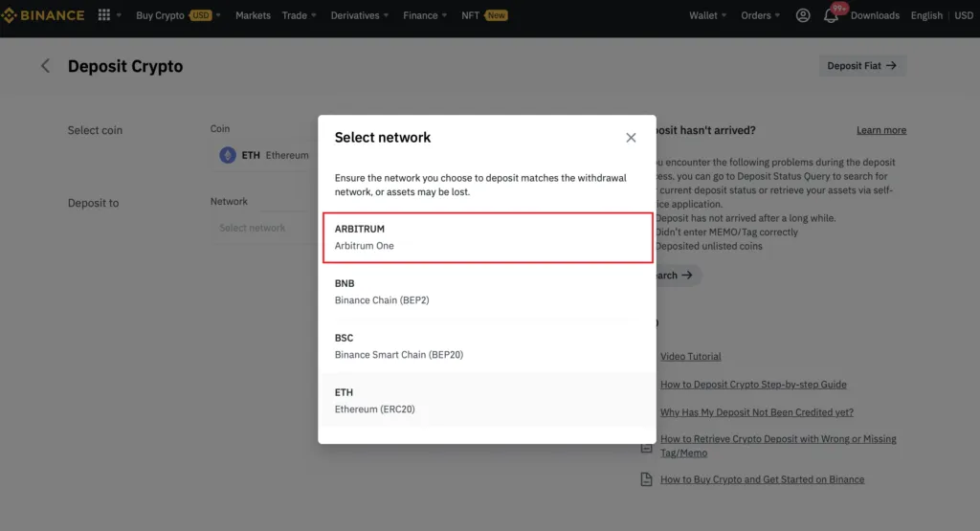Select the BSC Binance Smart Chain network

click(x=487, y=346)
